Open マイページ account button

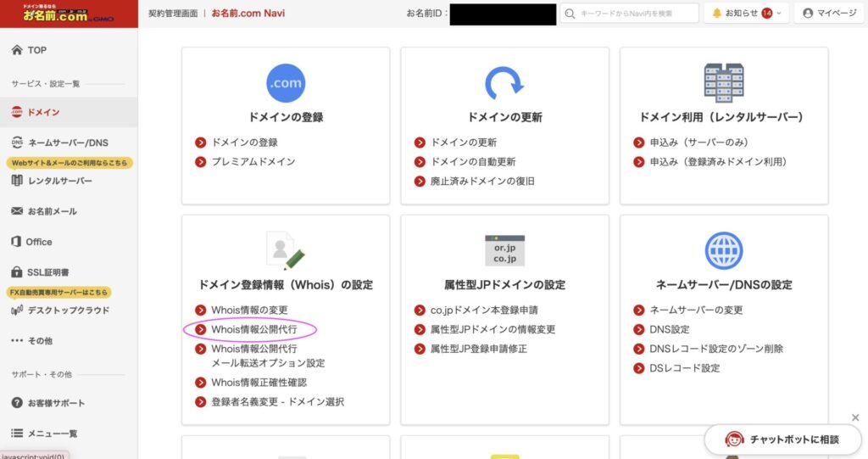pos(829,14)
